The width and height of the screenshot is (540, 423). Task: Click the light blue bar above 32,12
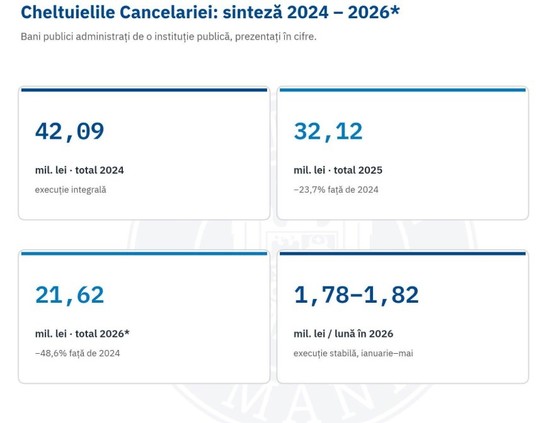[403, 90]
